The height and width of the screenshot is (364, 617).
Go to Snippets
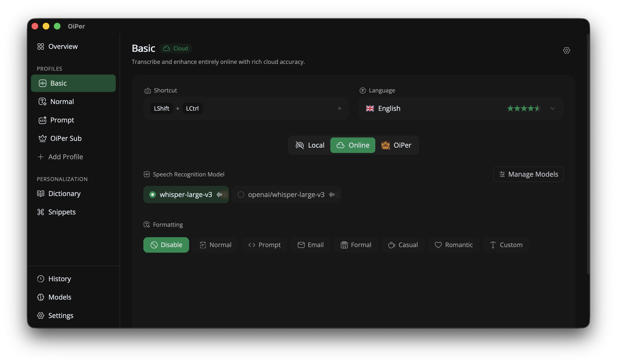(x=73, y=212)
